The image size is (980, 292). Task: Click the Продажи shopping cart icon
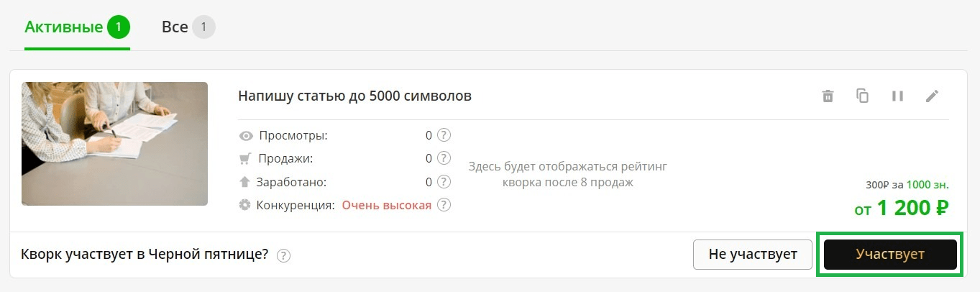point(246,159)
